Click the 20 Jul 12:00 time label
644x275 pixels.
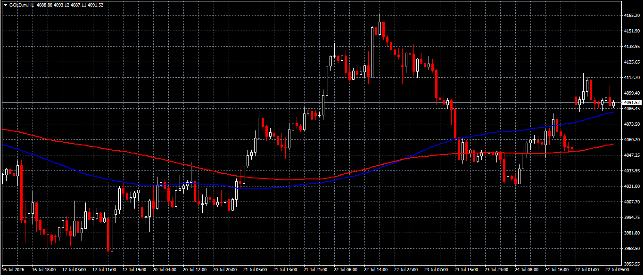pyautogui.click(x=195, y=270)
